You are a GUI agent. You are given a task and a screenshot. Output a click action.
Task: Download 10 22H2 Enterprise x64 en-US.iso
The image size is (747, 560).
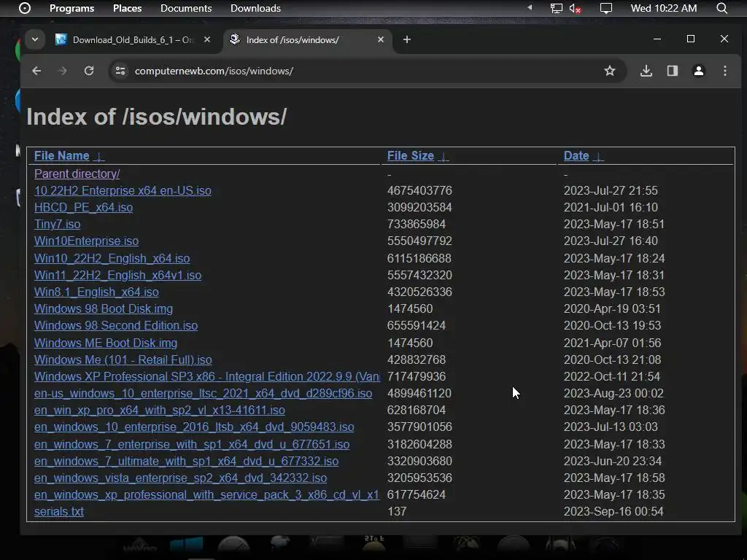(123, 190)
